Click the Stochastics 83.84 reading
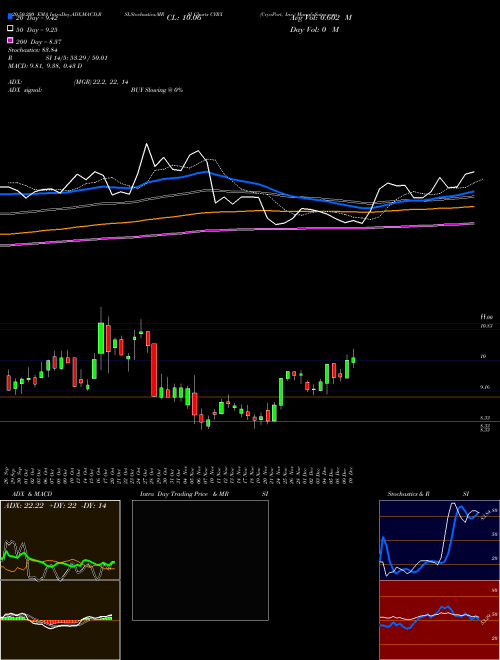Screen dimensions: 500x660 click(x=35, y=50)
